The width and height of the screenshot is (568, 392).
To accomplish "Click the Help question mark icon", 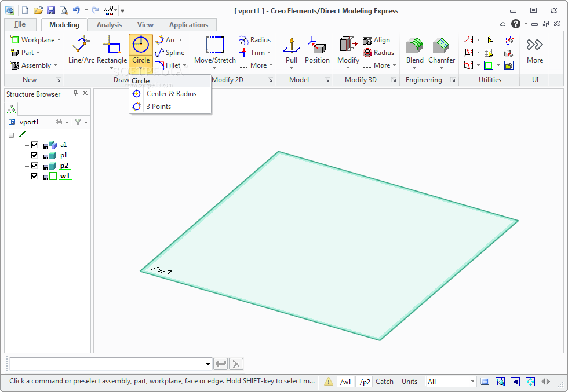I will click(x=516, y=24).
